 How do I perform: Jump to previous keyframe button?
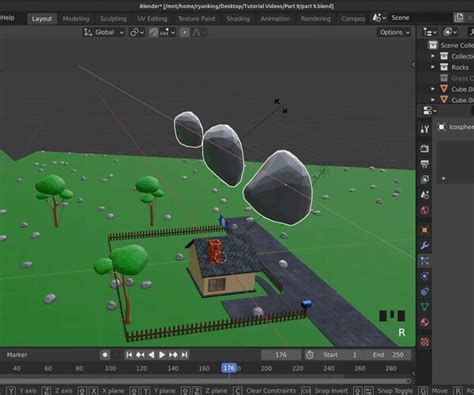click(x=140, y=355)
